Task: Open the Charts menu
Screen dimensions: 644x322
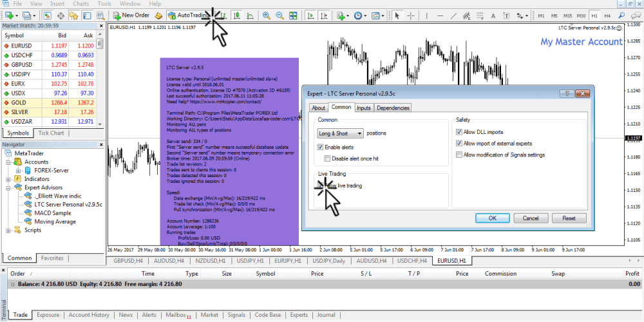Action: [81, 4]
